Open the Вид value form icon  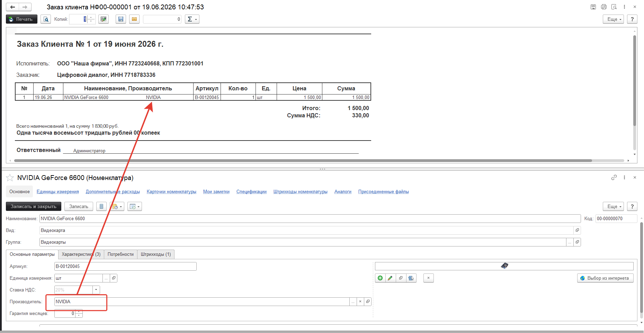[577, 230]
